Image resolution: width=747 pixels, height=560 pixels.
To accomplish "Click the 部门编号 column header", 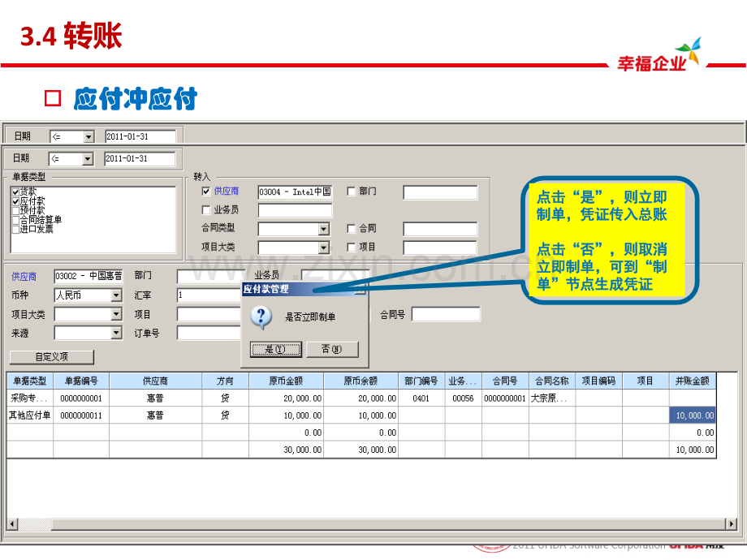I will (421, 381).
